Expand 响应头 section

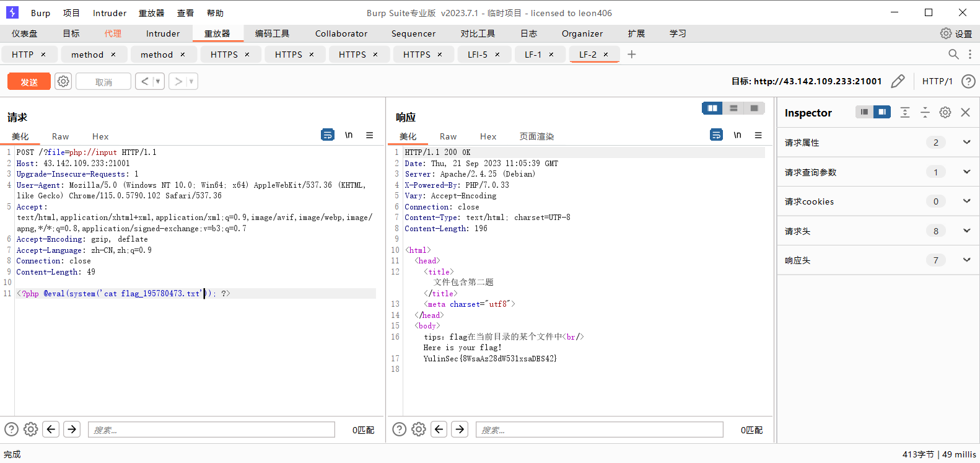[966, 260]
